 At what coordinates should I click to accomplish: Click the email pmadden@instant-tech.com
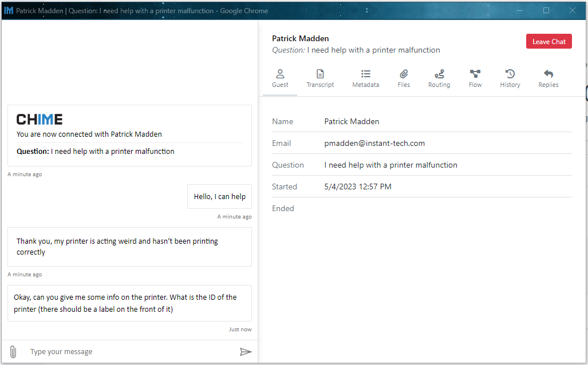point(374,143)
